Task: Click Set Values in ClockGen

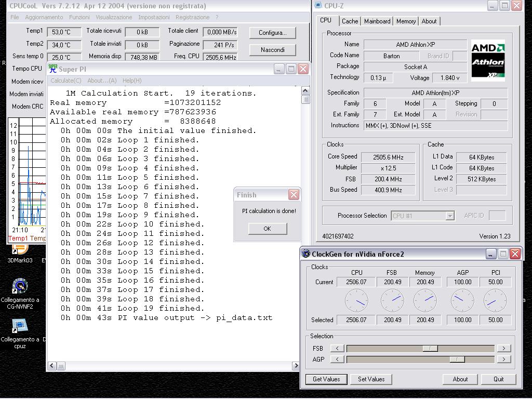Action: pyautogui.click(x=371, y=379)
